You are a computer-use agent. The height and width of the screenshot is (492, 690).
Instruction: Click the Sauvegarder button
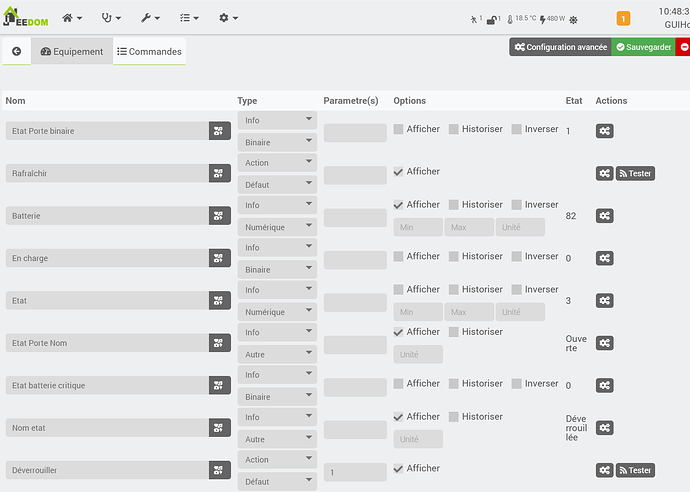click(642, 47)
